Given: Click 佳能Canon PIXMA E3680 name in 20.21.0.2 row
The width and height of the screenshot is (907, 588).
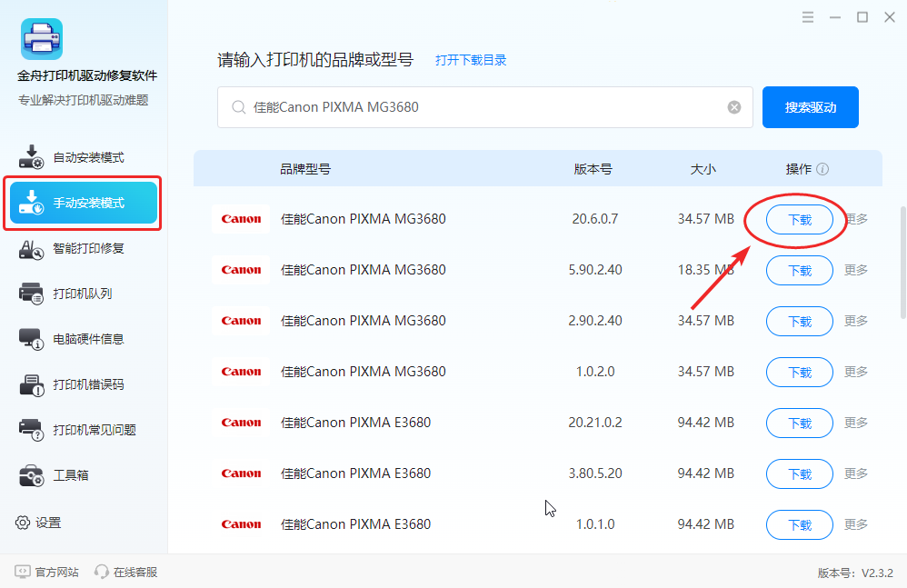Looking at the screenshot, I should click(x=355, y=423).
